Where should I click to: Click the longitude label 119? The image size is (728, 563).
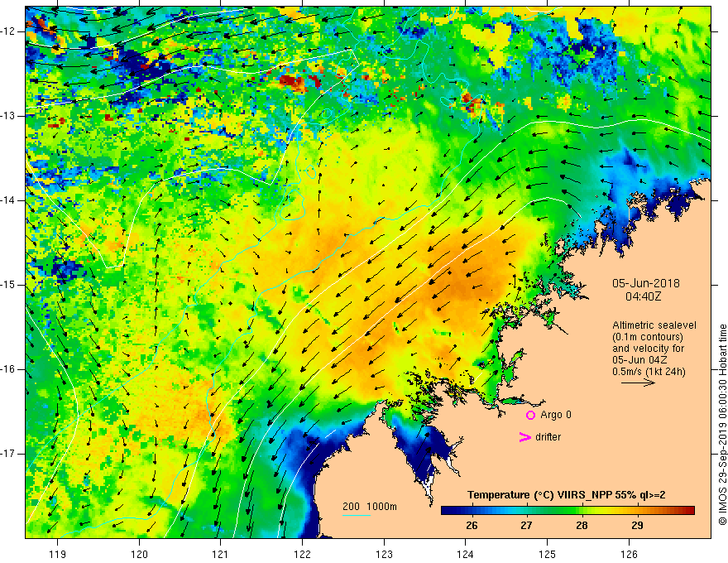[57, 554]
